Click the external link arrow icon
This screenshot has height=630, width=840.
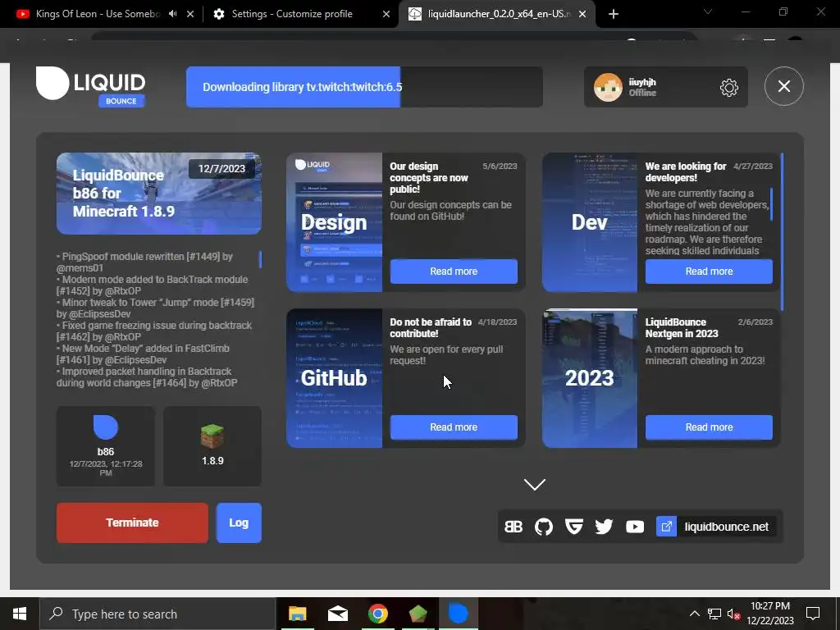point(666,527)
